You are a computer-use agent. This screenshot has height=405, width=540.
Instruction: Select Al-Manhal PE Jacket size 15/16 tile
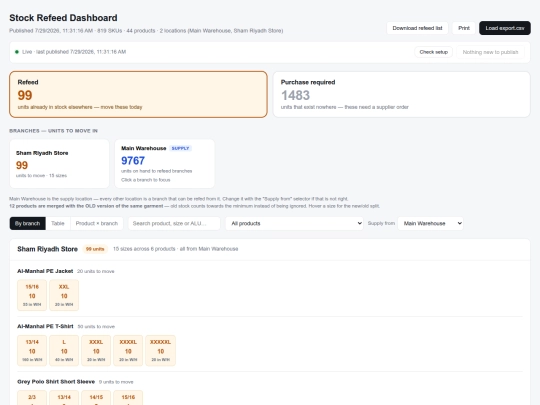point(32,295)
